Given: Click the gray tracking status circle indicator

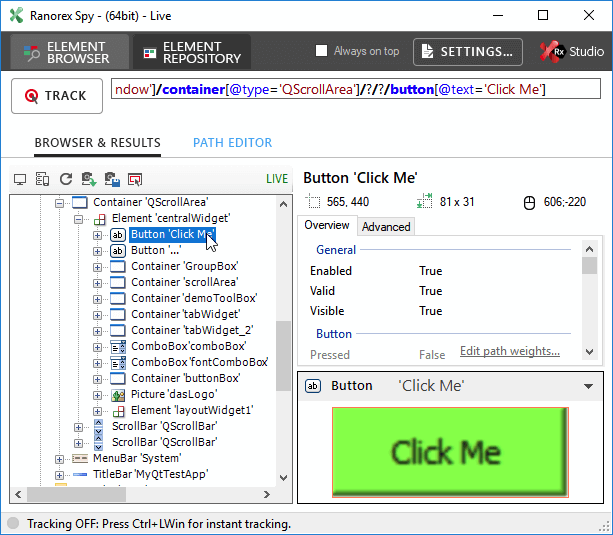Looking at the screenshot, I should click(13, 523).
